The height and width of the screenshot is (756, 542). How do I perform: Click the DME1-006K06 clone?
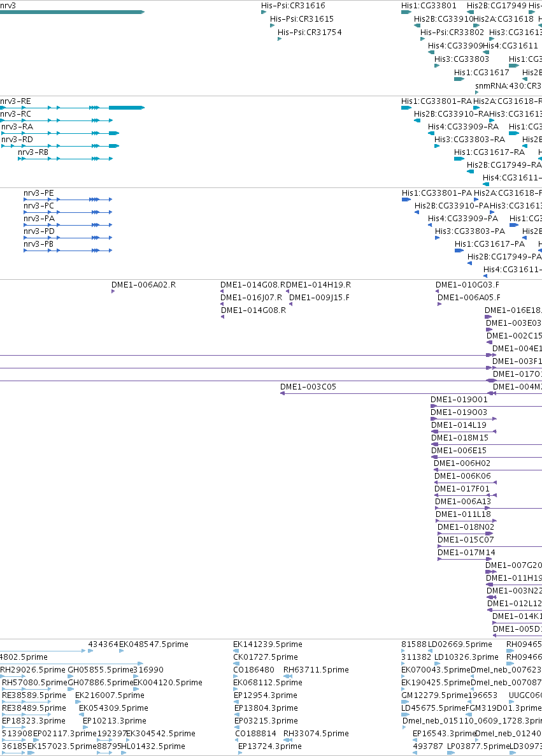point(462,476)
